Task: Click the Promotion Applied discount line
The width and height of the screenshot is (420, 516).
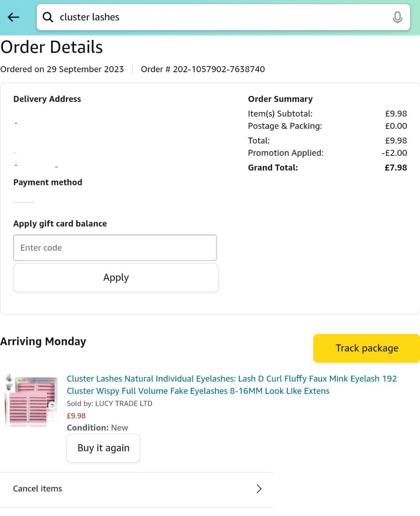Action: 285,153
